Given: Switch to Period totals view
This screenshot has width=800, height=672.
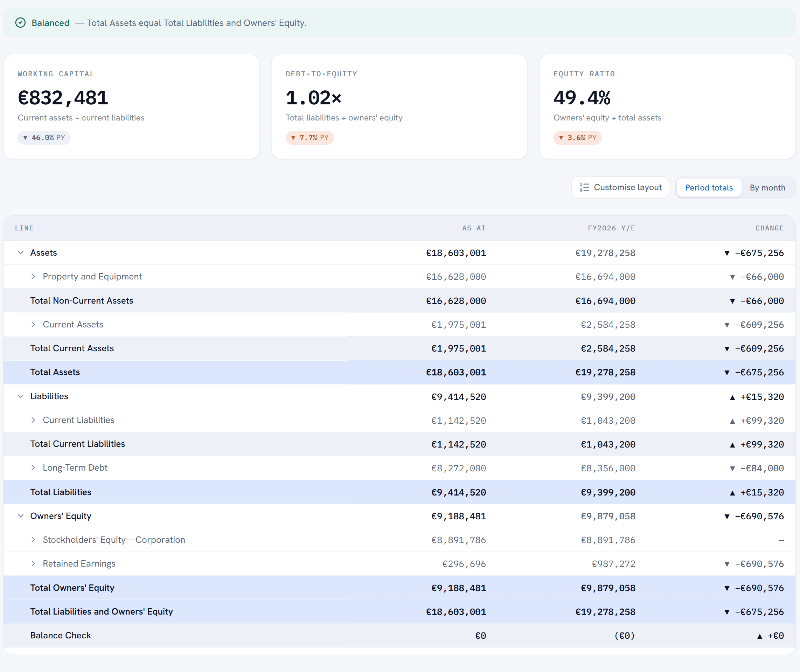Looking at the screenshot, I should point(709,188).
